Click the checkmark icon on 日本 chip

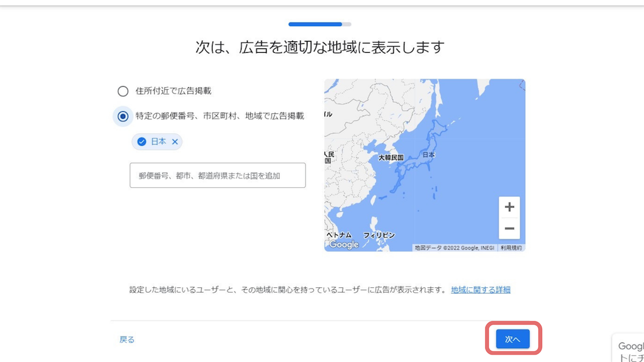click(142, 141)
